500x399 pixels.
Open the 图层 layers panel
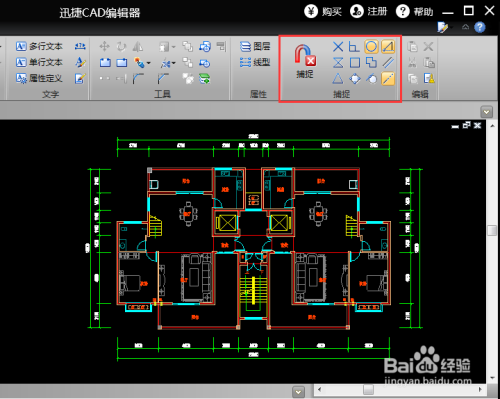tap(255, 46)
